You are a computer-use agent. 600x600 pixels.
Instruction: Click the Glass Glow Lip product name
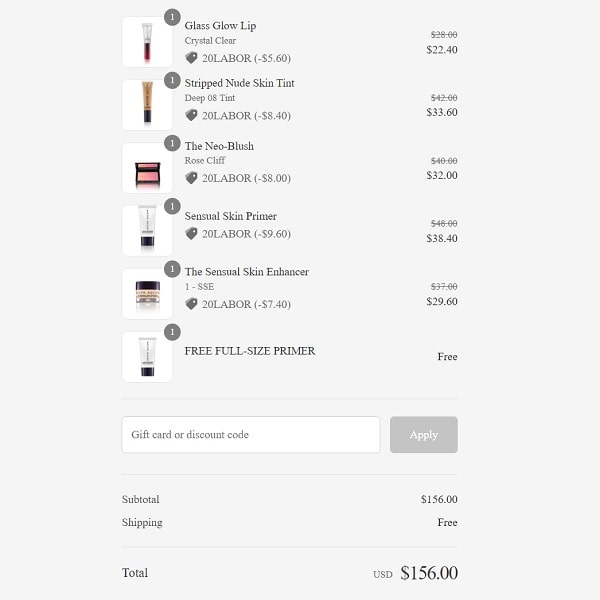click(x=220, y=26)
